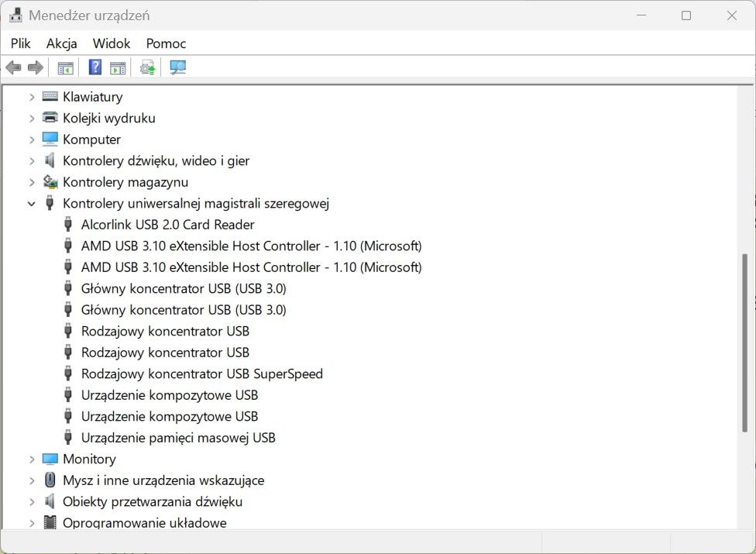Open the Pomoc menu
756x554 pixels.
pyautogui.click(x=166, y=43)
